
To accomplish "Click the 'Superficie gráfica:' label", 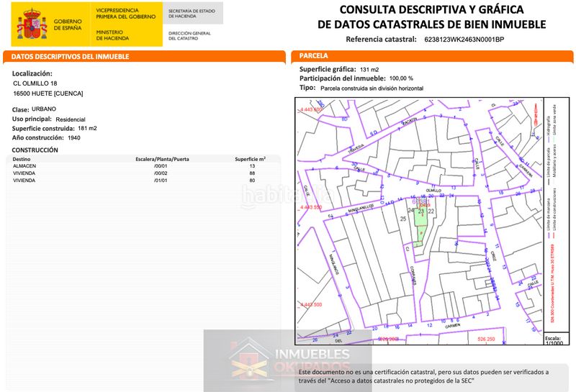I will tap(328, 69).
